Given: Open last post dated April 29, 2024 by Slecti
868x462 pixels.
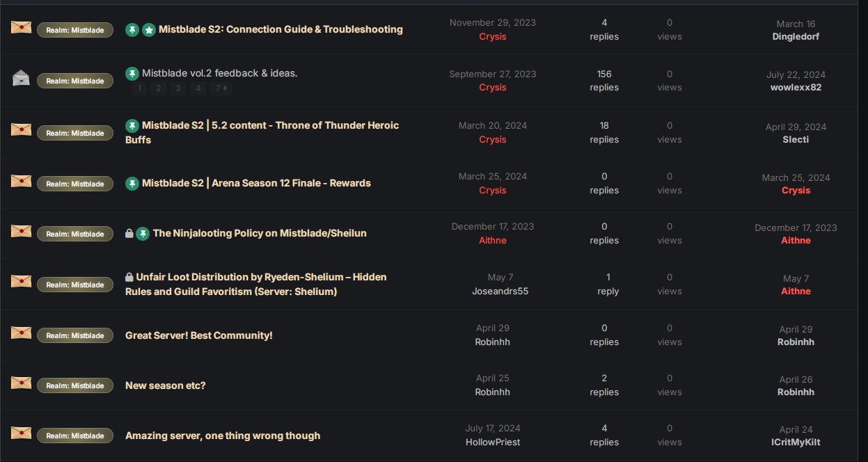Looking at the screenshot, I should coord(796,127).
